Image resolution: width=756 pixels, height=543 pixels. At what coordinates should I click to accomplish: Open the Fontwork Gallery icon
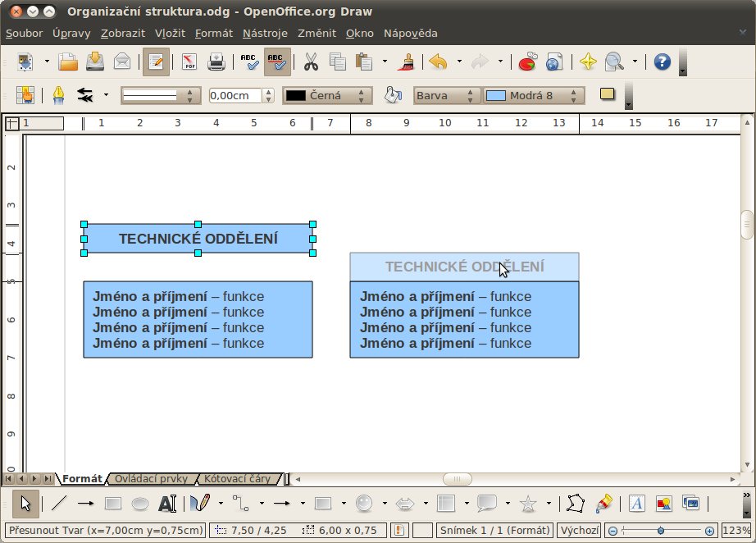click(636, 504)
